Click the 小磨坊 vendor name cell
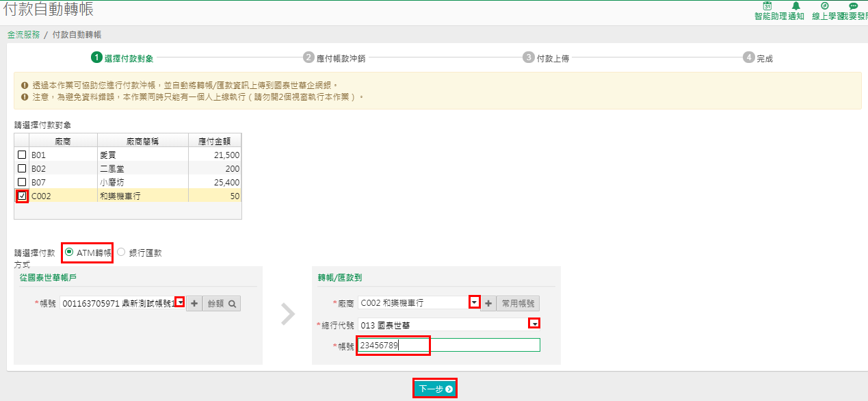This screenshot has height=401, width=868. click(x=143, y=182)
